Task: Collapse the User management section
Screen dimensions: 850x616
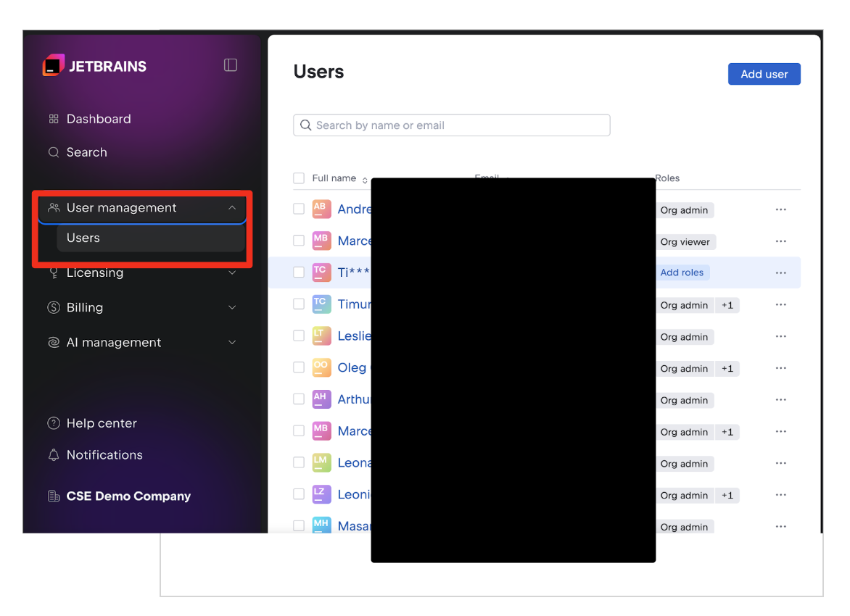Action: pyautogui.click(x=231, y=208)
